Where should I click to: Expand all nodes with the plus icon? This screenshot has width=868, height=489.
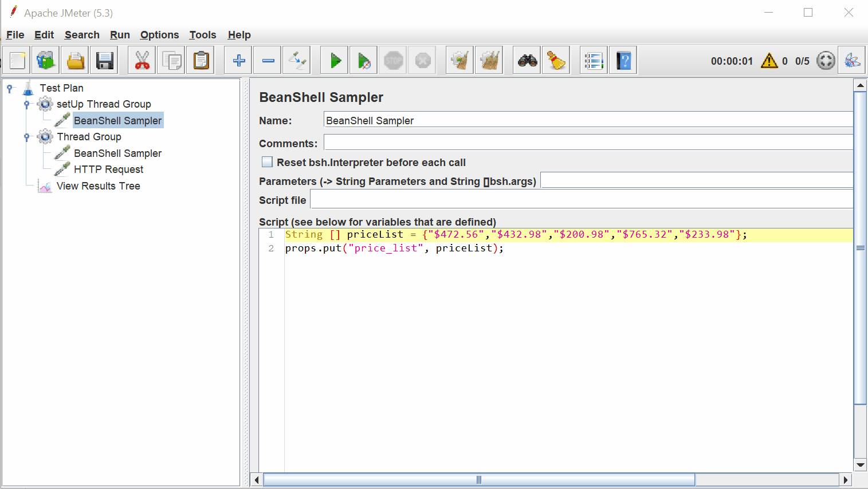(x=238, y=60)
